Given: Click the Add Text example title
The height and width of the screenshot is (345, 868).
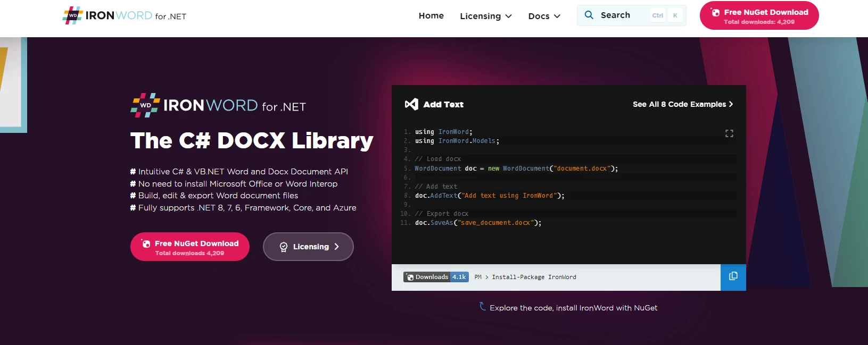Looking at the screenshot, I should (x=443, y=104).
